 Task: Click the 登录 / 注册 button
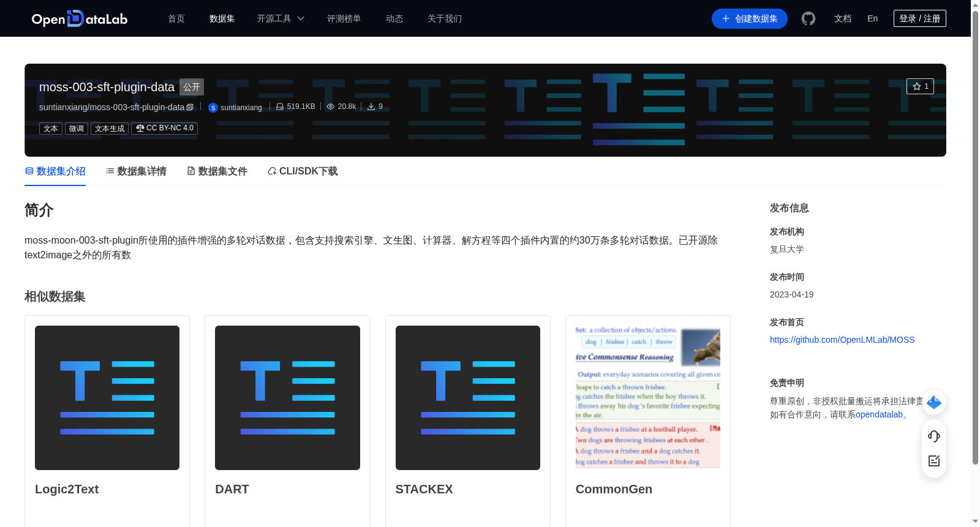point(920,18)
